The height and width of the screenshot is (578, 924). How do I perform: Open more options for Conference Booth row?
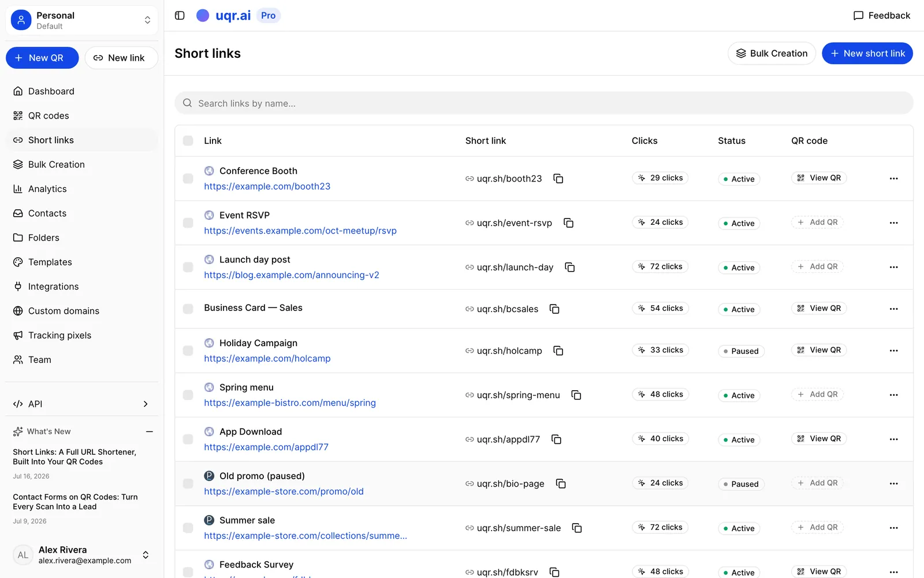[894, 179]
